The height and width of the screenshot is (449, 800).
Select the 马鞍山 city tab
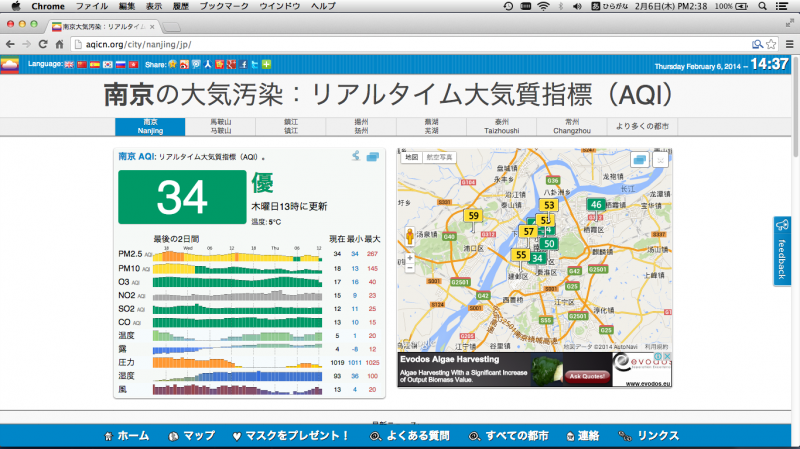[220, 126]
